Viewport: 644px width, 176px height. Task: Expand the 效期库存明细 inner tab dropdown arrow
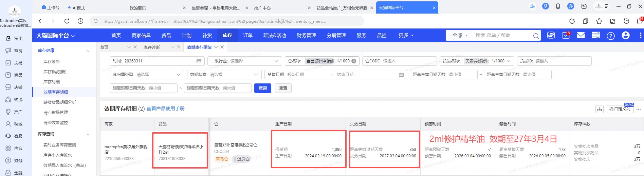(x=216, y=47)
